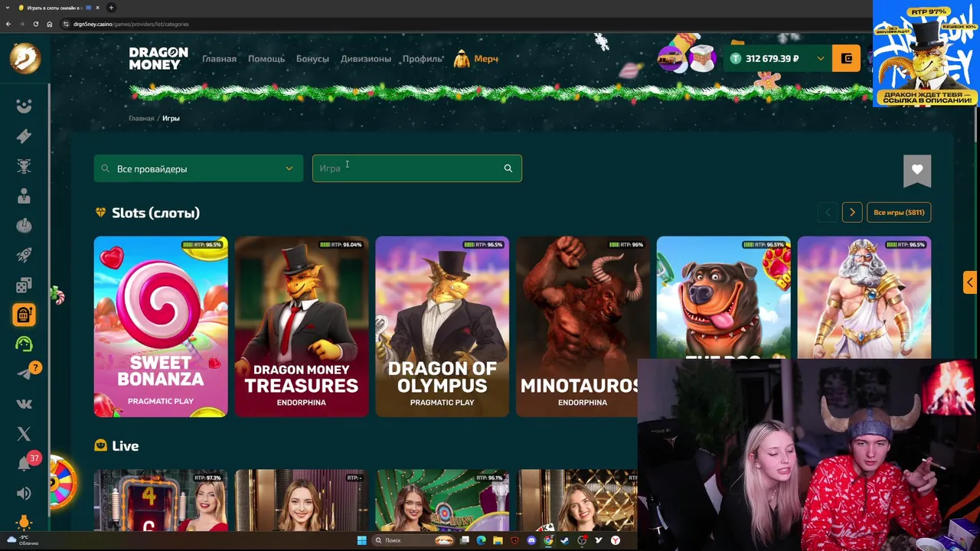Open the VK social icon
980x551 pixels.
click(24, 404)
